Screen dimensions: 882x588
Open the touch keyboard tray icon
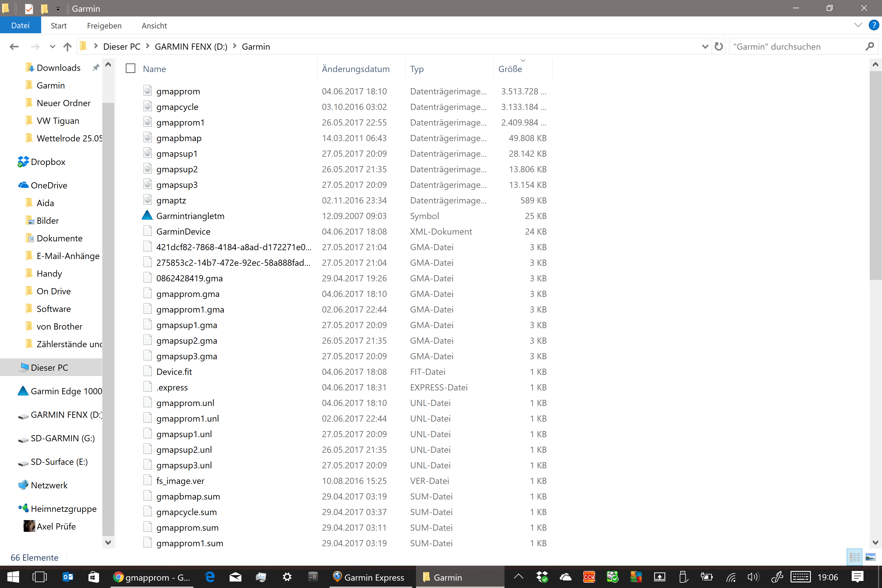point(800,577)
